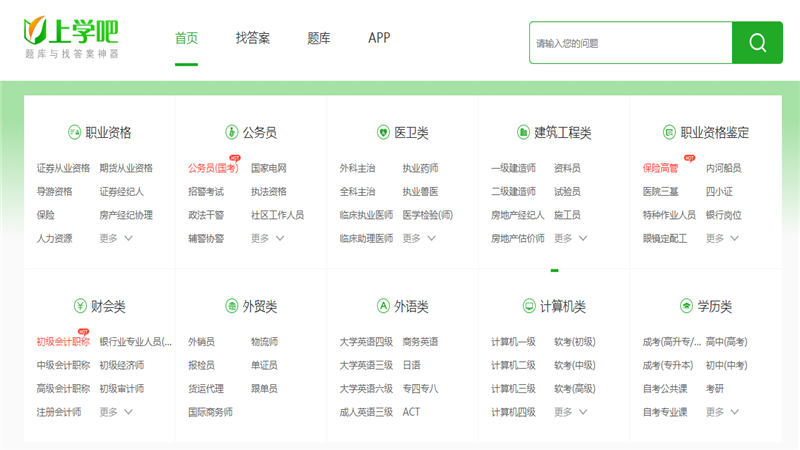This screenshot has height=450, width=800.
Task: Click the 公务员 category icon
Action: (x=232, y=133)
